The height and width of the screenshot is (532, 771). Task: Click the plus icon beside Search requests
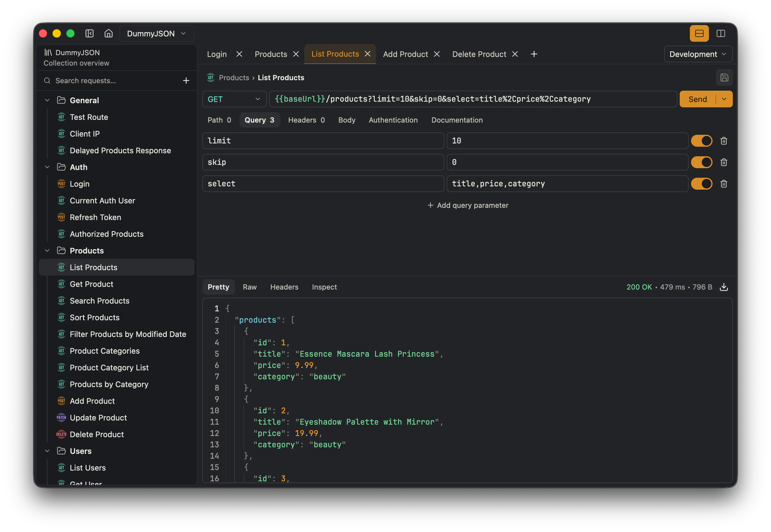tap(186, 81)
